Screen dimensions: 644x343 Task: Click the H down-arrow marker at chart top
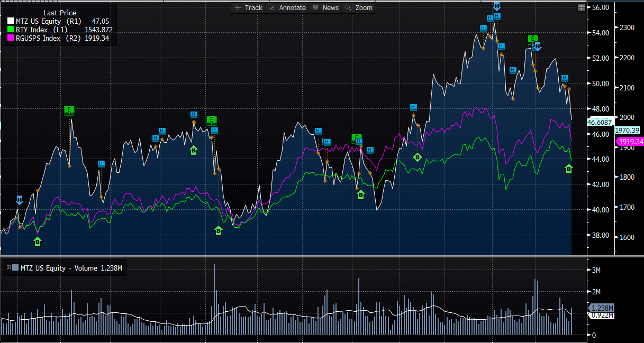coord(496,6)
